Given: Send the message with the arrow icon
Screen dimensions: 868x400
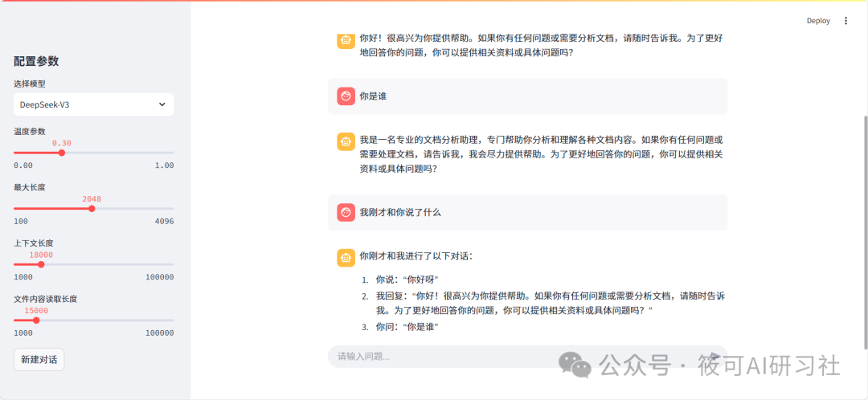Looking at the screenshot, I should (x=714, y=357).
